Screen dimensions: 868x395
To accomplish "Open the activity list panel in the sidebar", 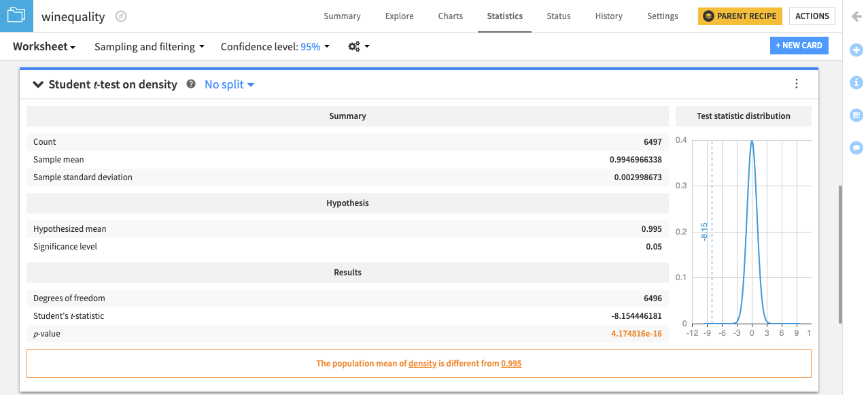I will (856, 115).
